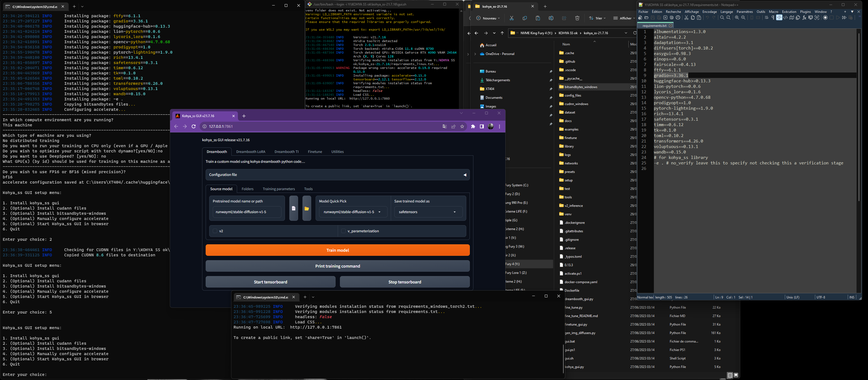Viewport: 868px width, 380px height.
Task: Bookmark the Kohya GUI page with the star
Action: point(462,126)
